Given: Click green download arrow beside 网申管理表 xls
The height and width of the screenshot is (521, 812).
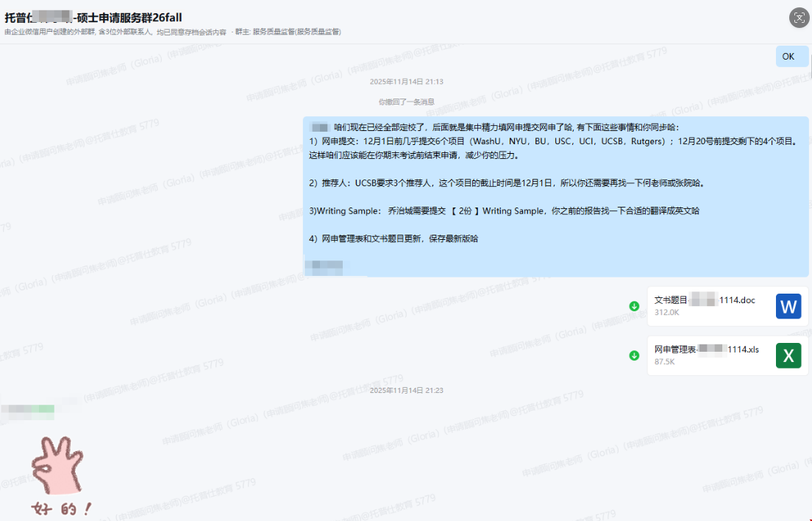Looking at the screenshot, I should tap(634, 355).
